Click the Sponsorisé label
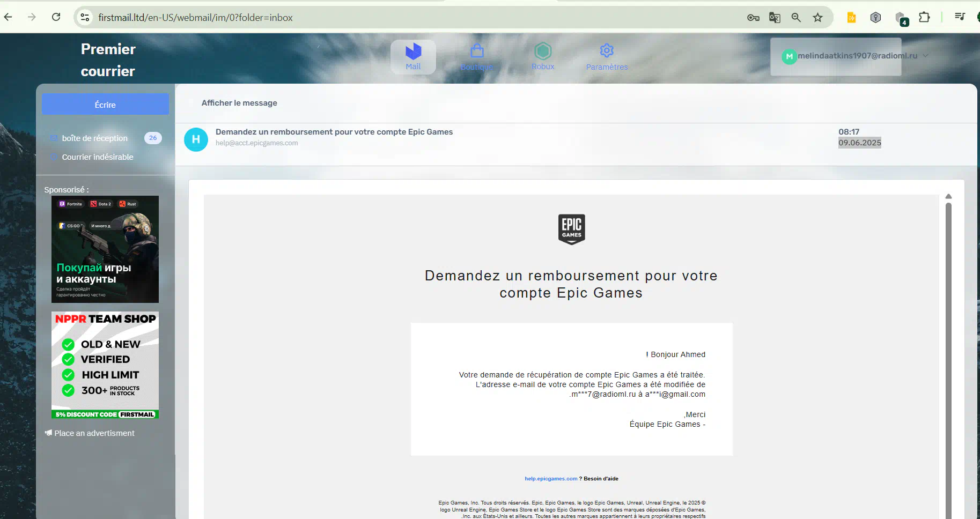Image resolution: width=980 pixels, height=519 pixels. tap(67, 190)
